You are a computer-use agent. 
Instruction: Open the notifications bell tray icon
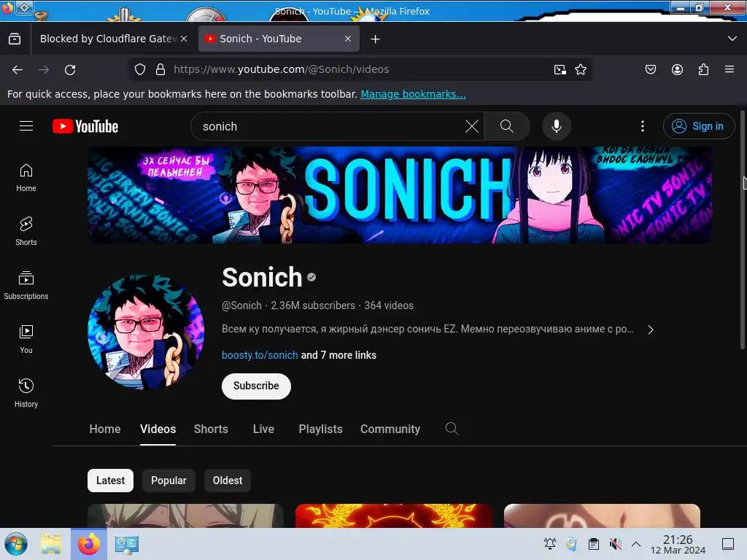point(550,544)
